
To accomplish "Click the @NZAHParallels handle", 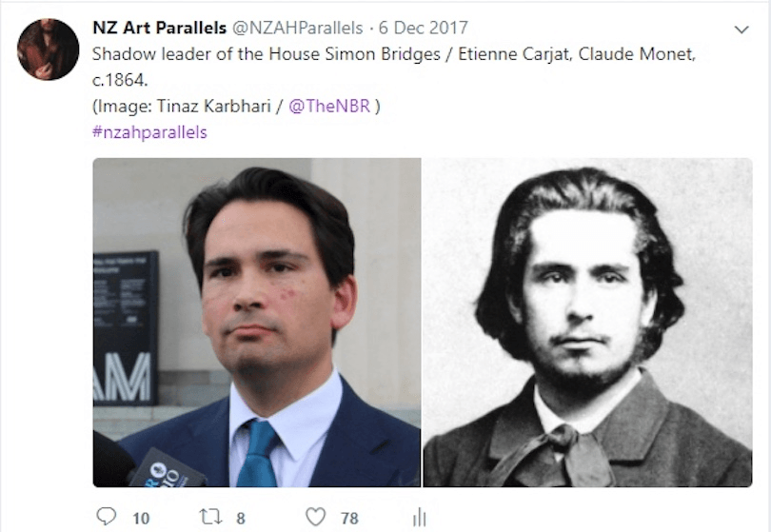I will click(x=297, y=28).
